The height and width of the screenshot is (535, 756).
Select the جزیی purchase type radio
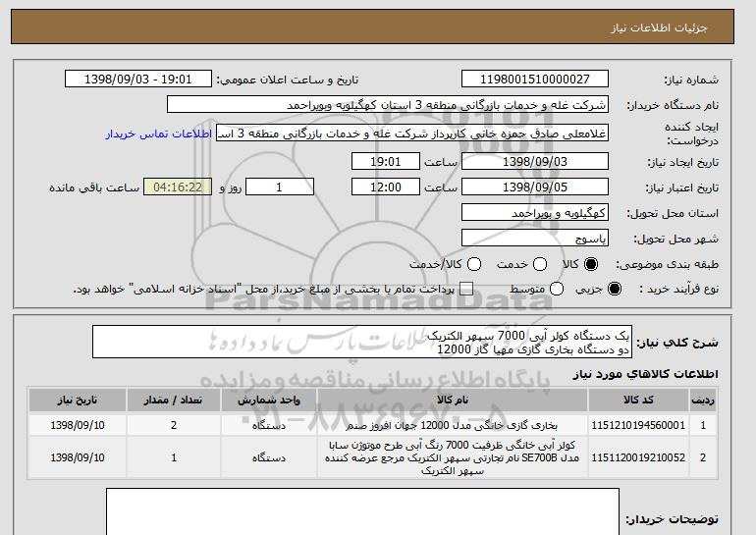615,289
